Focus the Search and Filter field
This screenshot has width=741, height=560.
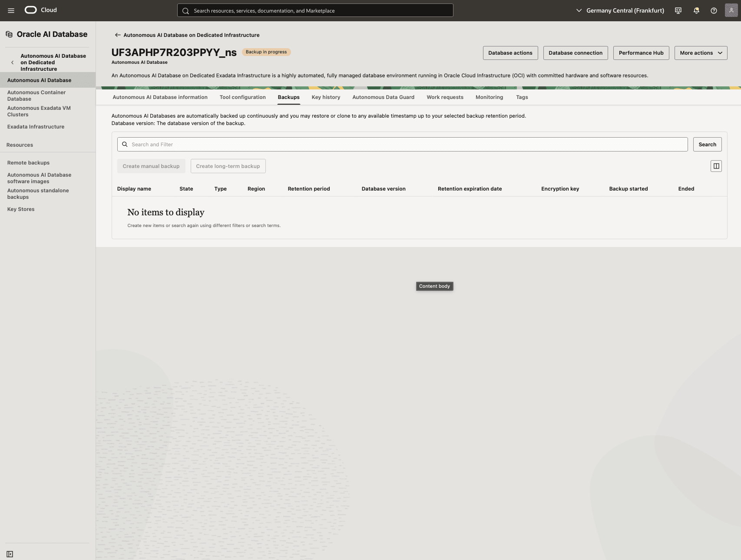point(402,145)
